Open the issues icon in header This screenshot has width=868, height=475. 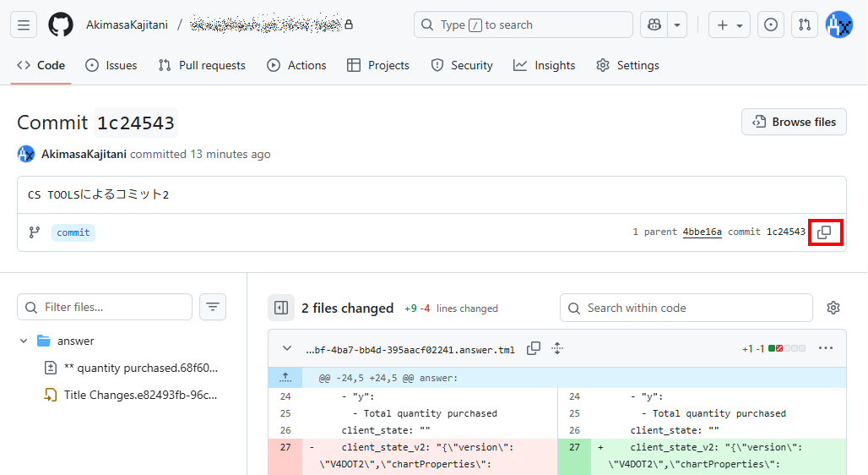[x=770, y=25]
